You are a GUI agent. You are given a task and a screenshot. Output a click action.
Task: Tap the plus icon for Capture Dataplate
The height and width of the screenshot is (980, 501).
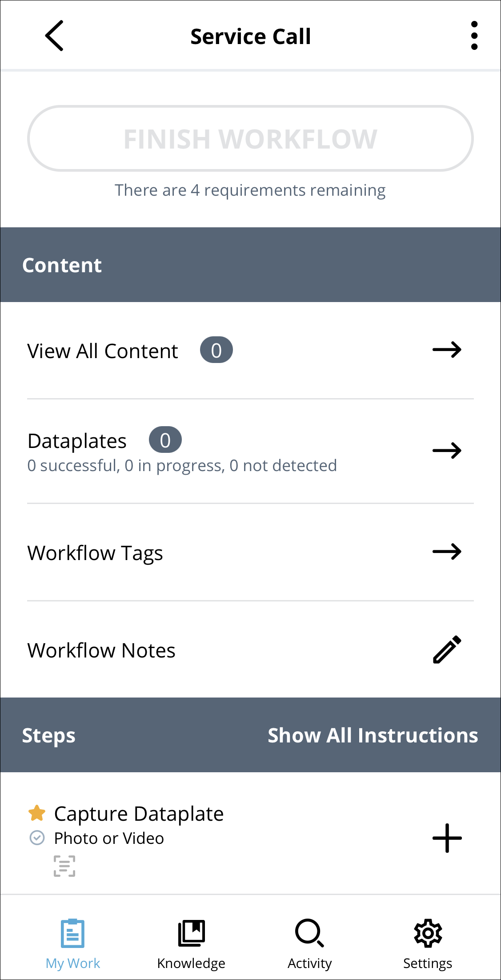coord(447,838)
